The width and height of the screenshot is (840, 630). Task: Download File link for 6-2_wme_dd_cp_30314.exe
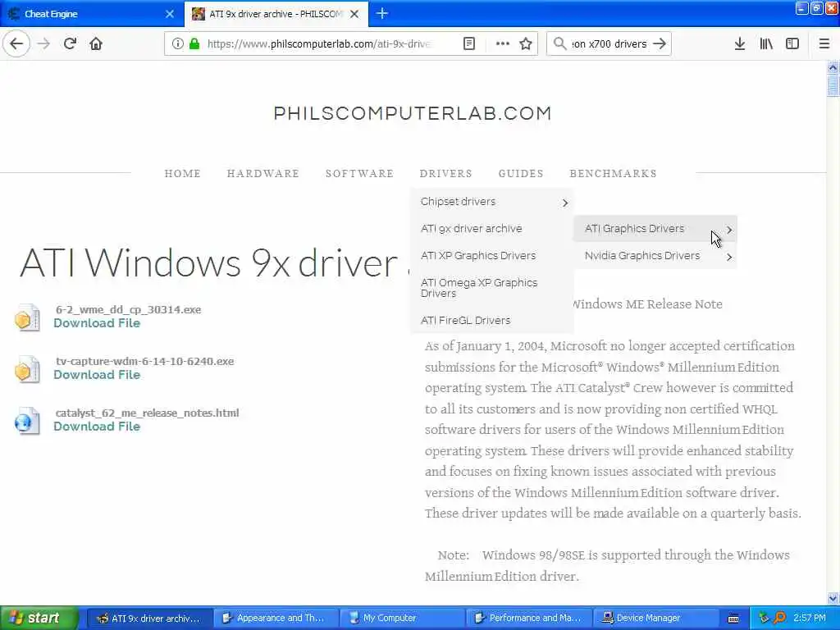[x=97, y=323]
